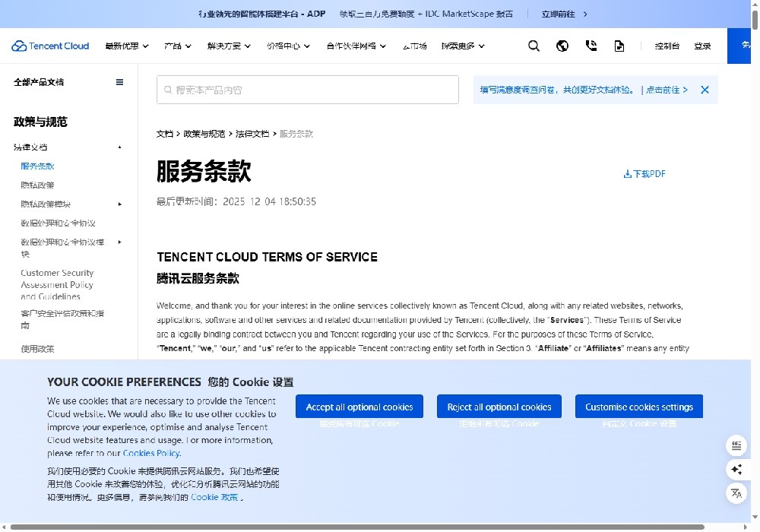Expand the 数据处理和安全协议模块 tree item
Image resolution: width=760 pixels, height=532 pixels.
pyautogui.click(x=119, y=242)
